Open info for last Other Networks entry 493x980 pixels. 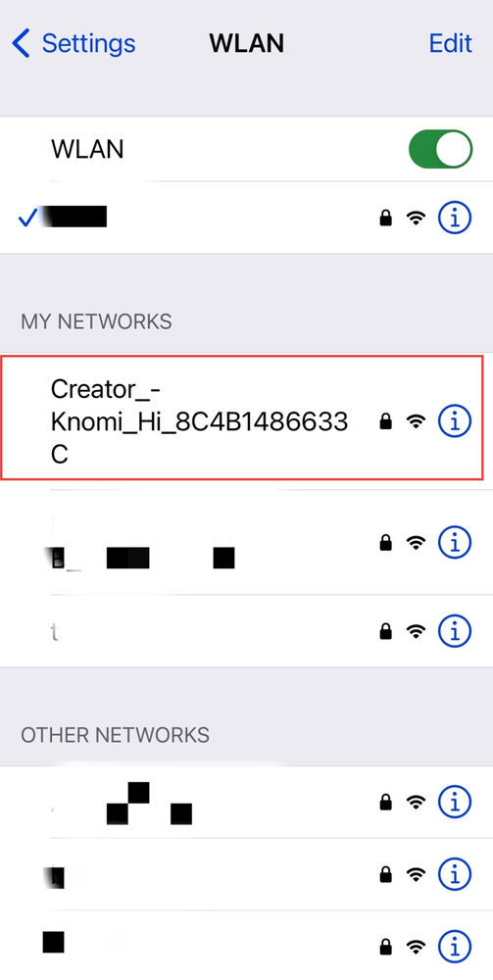coord(454,944)
